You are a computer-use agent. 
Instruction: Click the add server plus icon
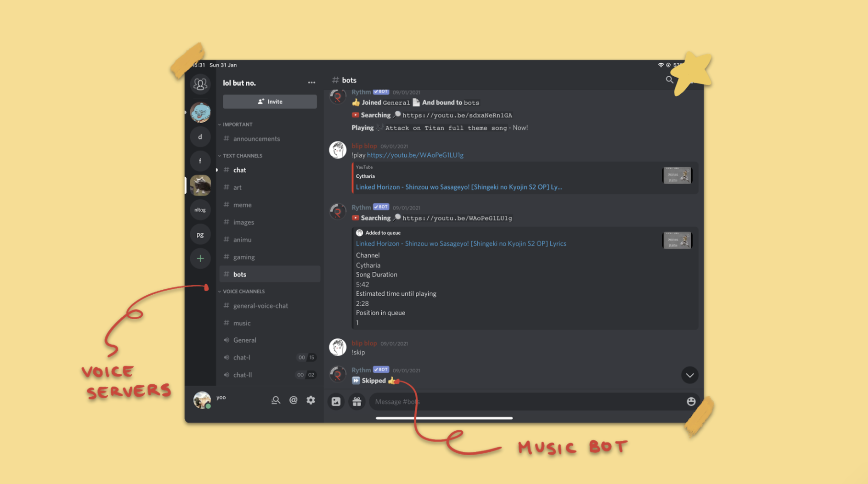[200, 259]
